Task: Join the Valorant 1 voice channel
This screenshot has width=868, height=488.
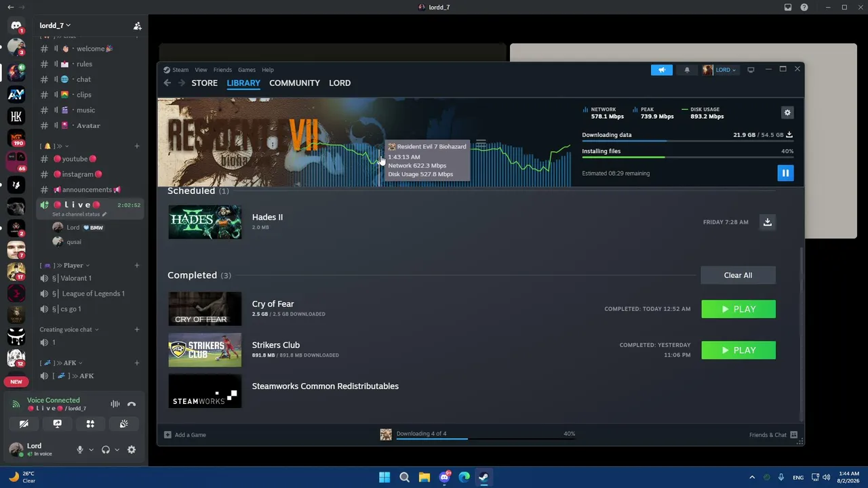Action: point(90,279)
